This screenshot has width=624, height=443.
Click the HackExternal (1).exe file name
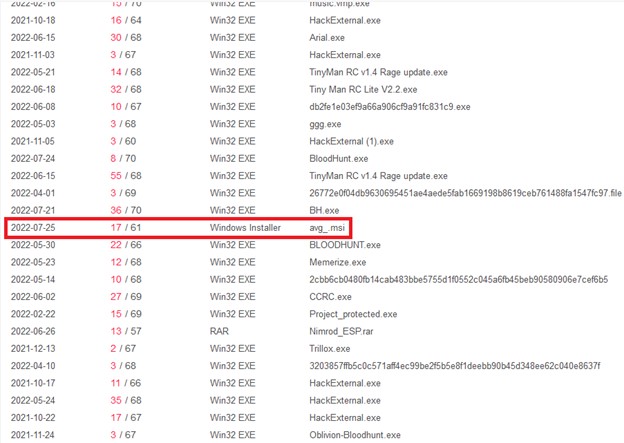coord(350,141)
